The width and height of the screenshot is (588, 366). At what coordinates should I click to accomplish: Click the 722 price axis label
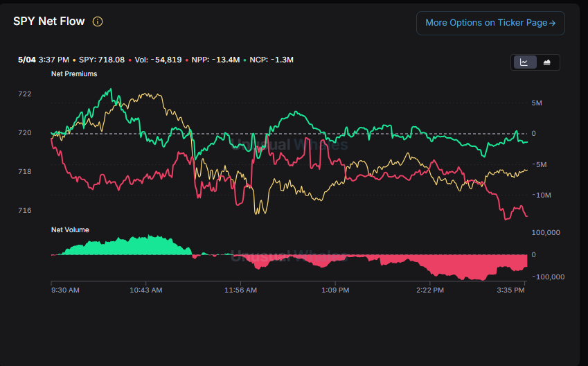[25, 94]
